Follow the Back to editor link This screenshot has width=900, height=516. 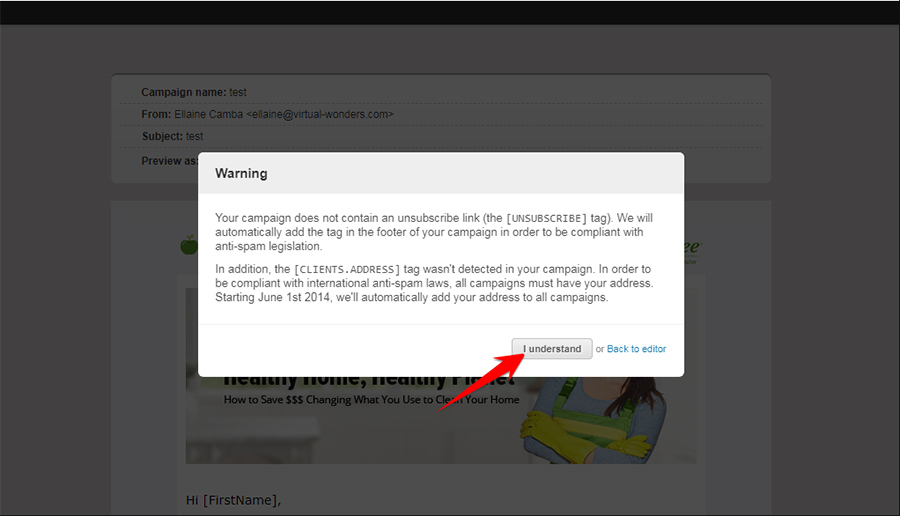(x=636, y=349)
